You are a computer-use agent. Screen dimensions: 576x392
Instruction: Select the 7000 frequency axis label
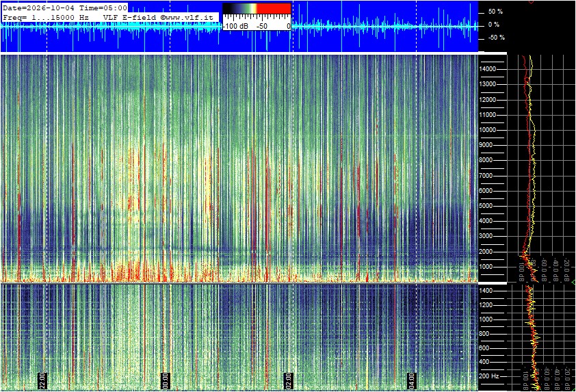(x=486, y=176)
